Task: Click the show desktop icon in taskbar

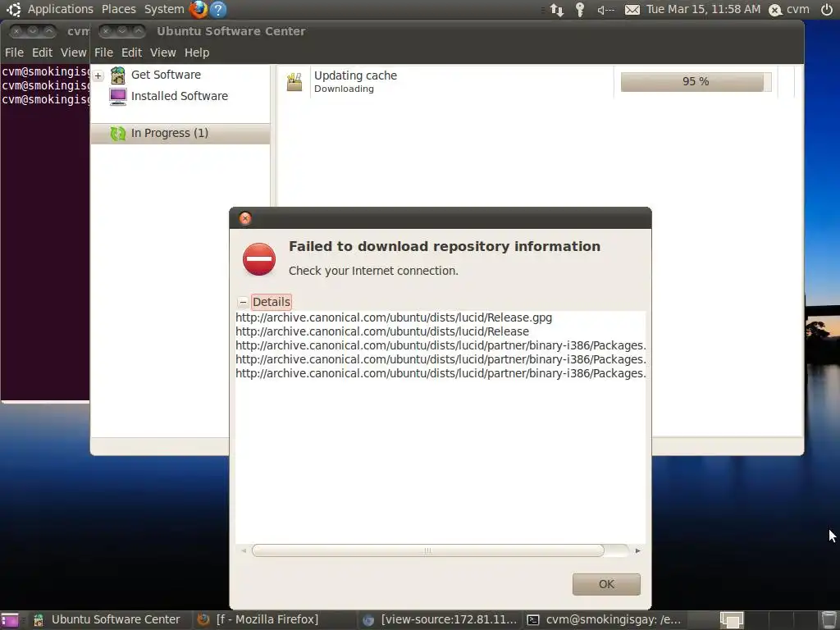Action: click(10, 620)
